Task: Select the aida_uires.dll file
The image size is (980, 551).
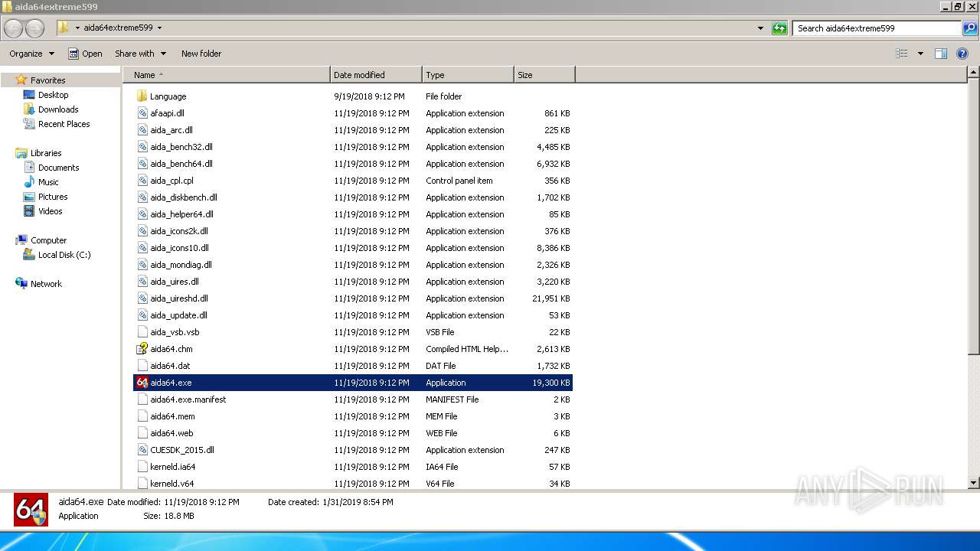Action: point(353,282)
